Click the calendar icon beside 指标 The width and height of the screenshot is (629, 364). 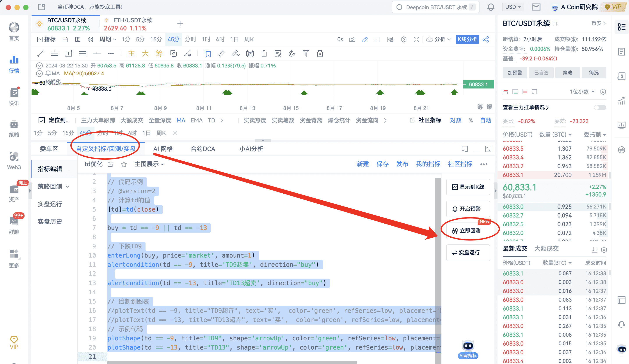click(x=65, y=39)
